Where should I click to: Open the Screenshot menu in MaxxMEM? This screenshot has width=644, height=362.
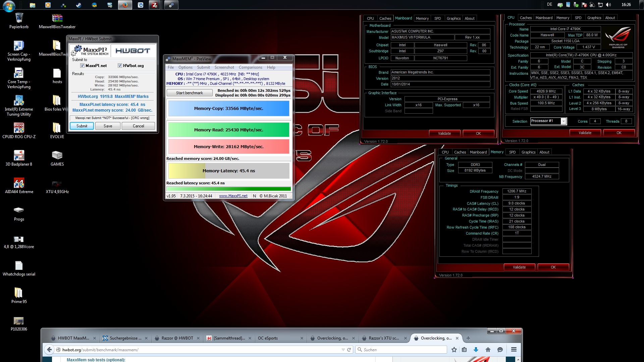point(224,67)
